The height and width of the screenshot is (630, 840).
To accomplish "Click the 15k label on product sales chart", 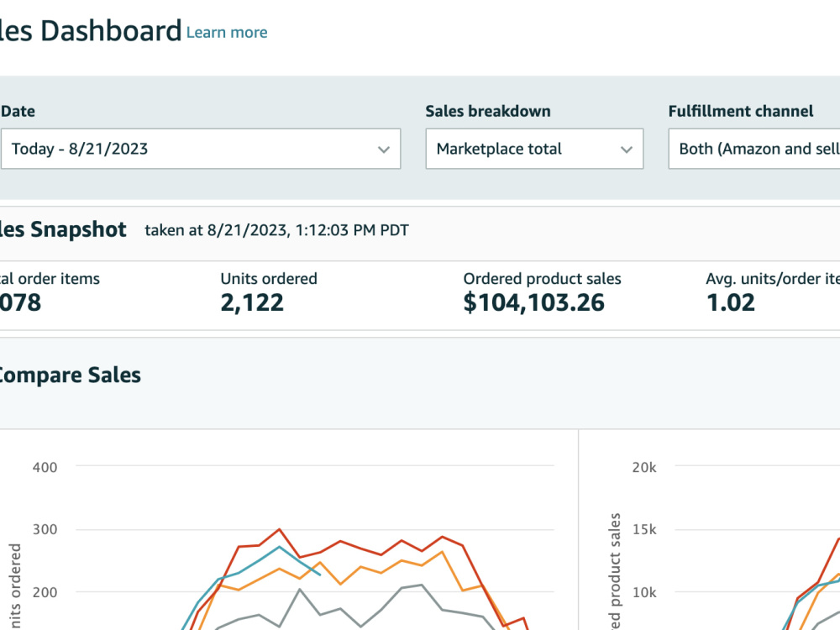I will (644, 530).
